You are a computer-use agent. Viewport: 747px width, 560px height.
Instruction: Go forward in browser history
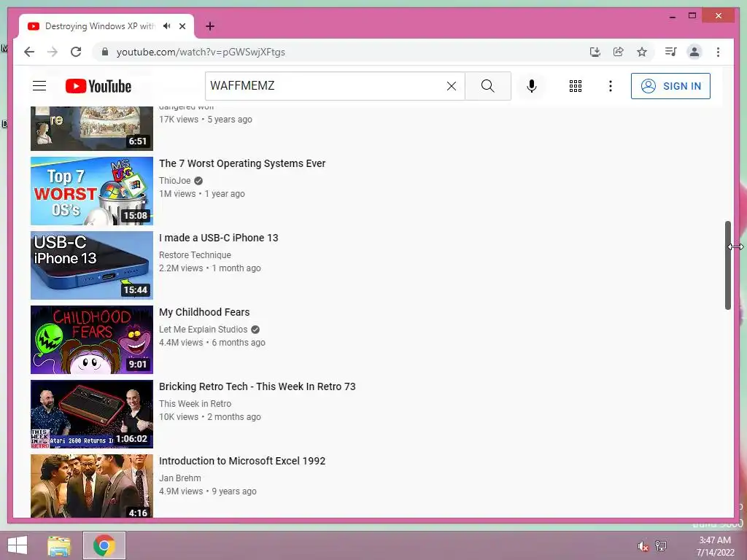[x=53, y=52]
